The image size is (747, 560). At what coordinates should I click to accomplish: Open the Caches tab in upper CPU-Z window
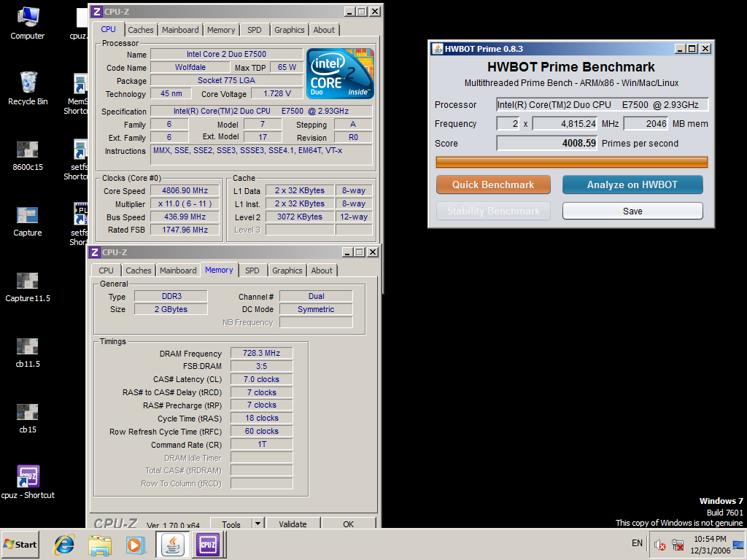click(x=141, y=30)
